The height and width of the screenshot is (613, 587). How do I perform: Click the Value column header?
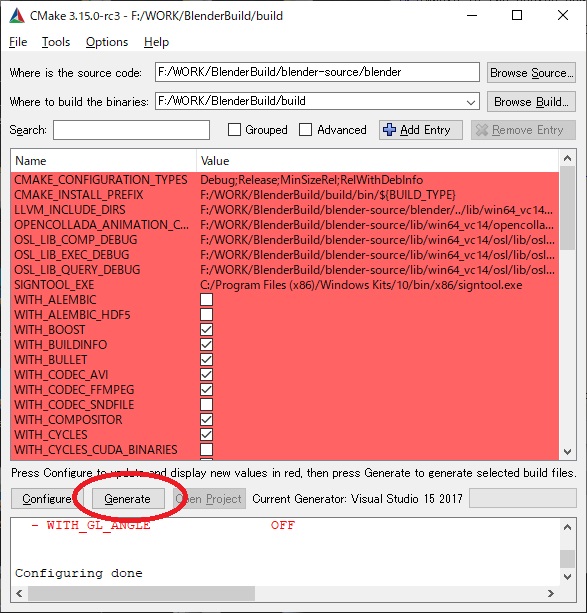point(377,161)
